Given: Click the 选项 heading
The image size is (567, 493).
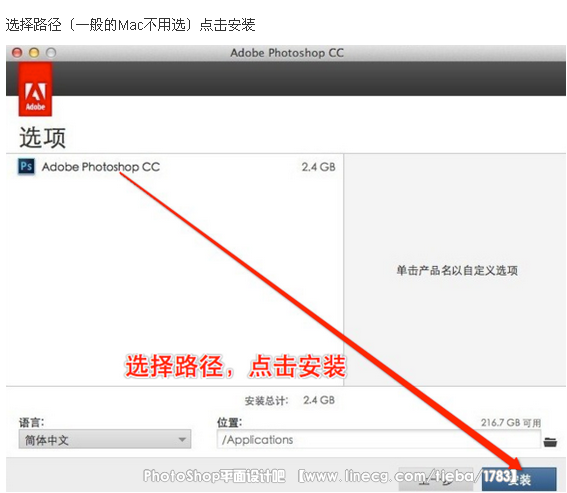Looking at the screenshot, I should [x=42, y=137].
